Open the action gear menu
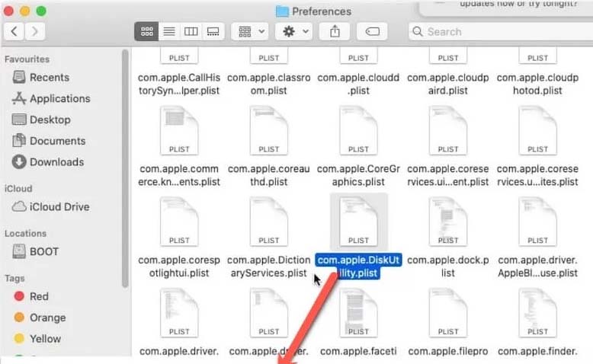Image resolution: width=593 pixels, height=364 pixels. [x=295, y=31]
